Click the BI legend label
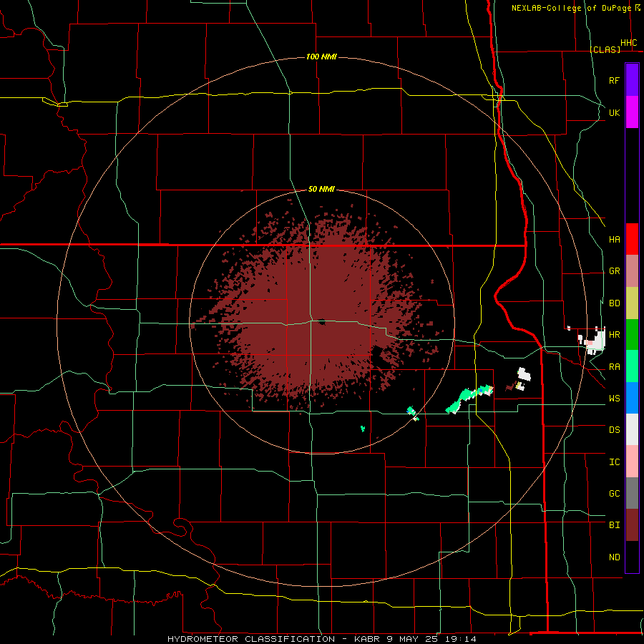The image size is (644, 644). [x=614, y=525]
